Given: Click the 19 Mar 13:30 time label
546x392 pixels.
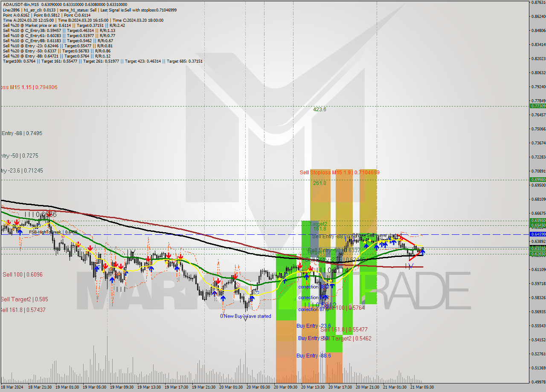Looking at the screenshot, I should pos(150,387).
